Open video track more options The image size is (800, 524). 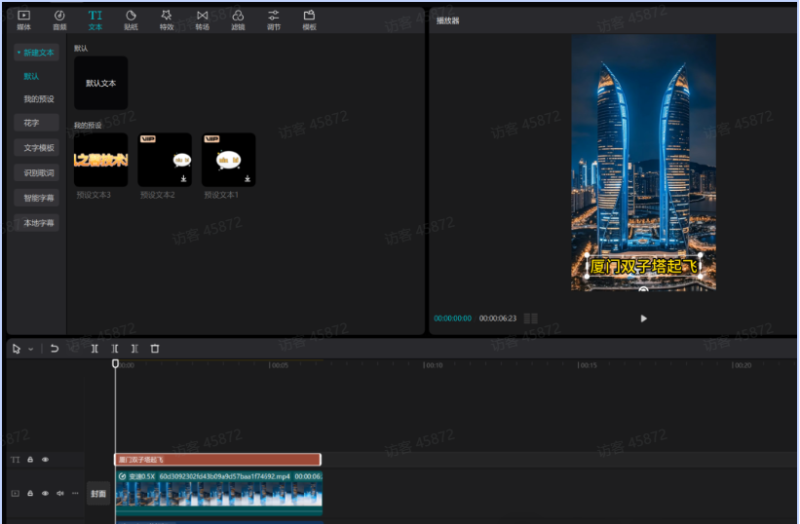(x=76, y=493)
